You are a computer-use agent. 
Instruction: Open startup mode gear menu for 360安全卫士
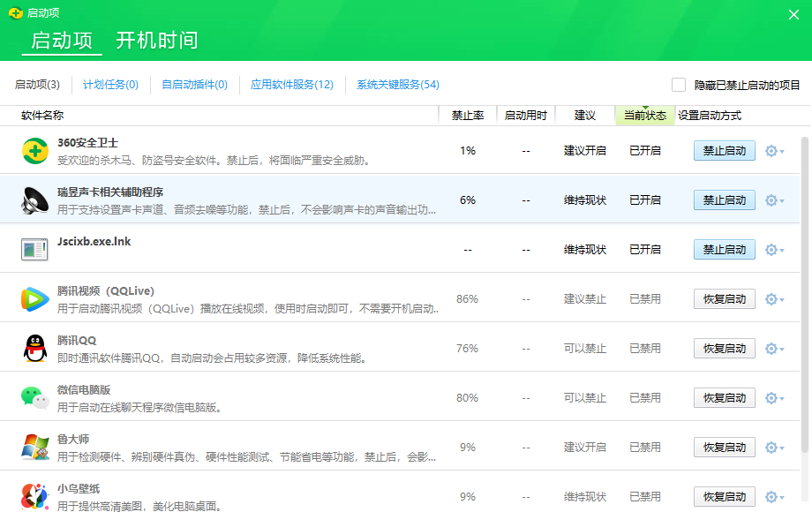point(773,150)
